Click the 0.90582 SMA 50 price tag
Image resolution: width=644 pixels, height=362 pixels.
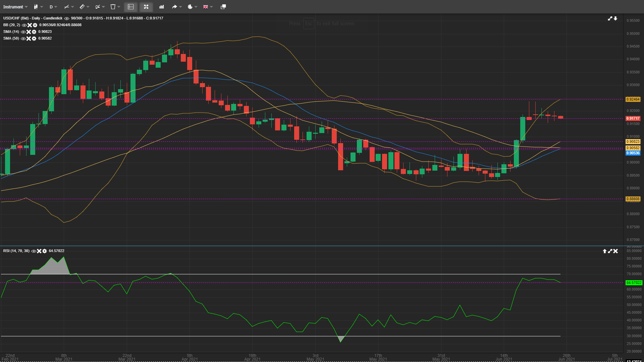pyautogui.click(x=633, y=148)
